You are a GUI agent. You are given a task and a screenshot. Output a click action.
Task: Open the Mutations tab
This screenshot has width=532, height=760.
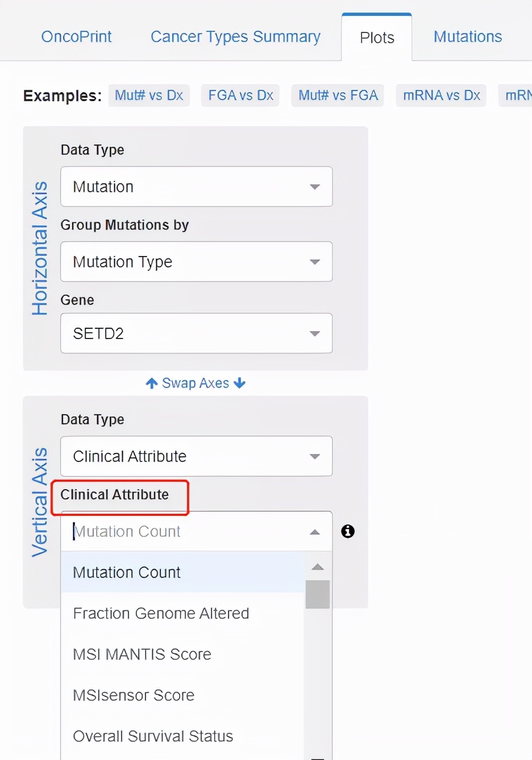coord(467,37)
